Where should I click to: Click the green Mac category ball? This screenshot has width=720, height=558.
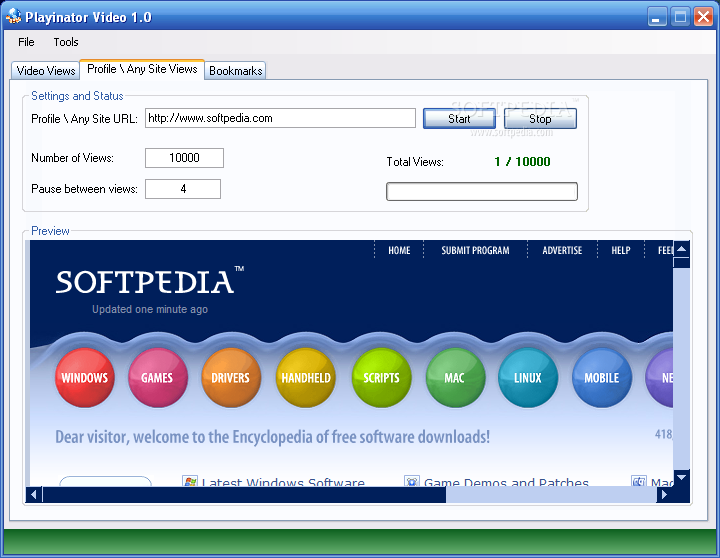pyautogui.click(x=455, y=378)
